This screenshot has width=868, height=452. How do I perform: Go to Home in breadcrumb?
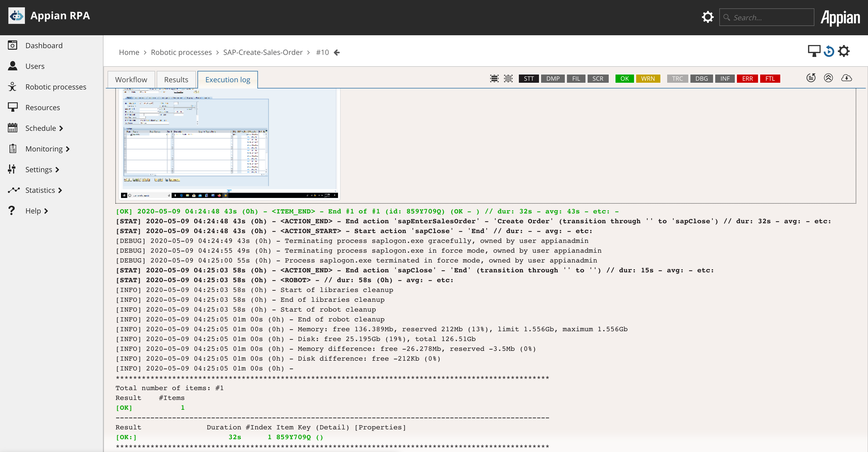tap(129, 52)
